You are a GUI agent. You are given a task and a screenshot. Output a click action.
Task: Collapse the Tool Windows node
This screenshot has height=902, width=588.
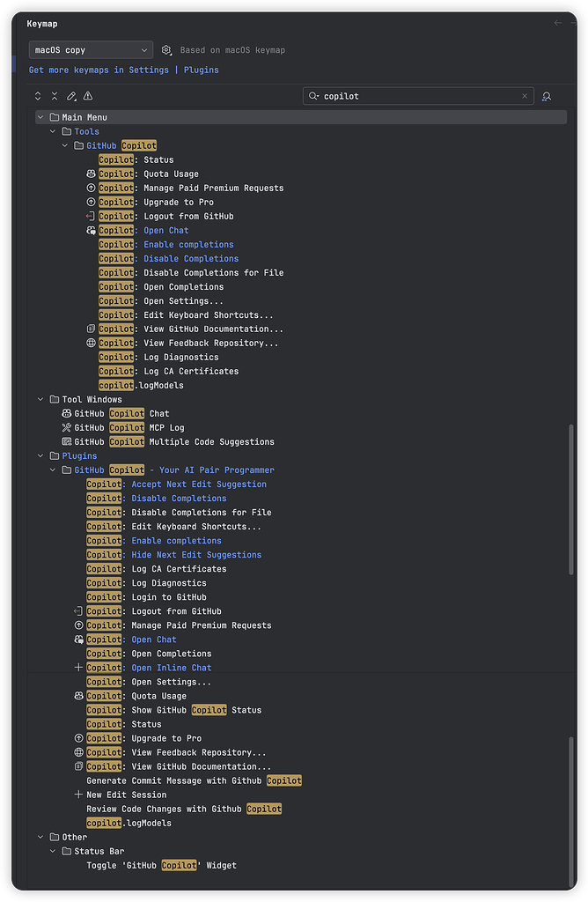tap(40, 399)
